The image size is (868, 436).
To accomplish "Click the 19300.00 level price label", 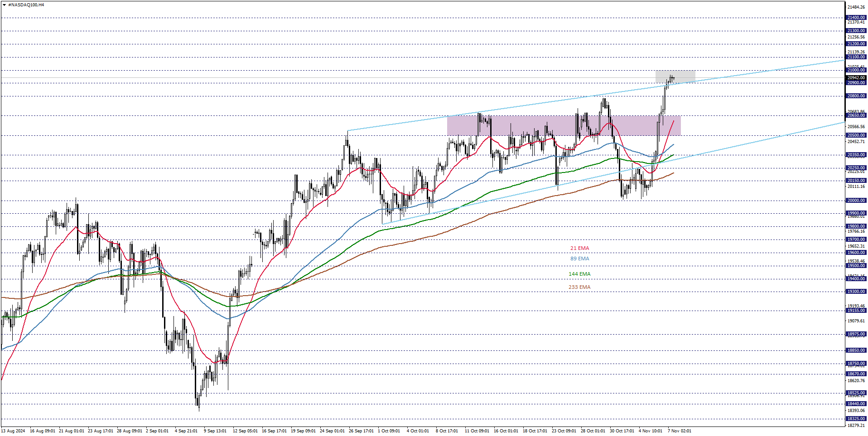I will tap(856, 292).
